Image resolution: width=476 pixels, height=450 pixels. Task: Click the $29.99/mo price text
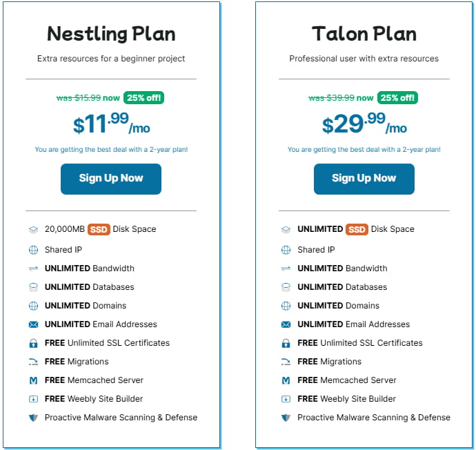364,124
